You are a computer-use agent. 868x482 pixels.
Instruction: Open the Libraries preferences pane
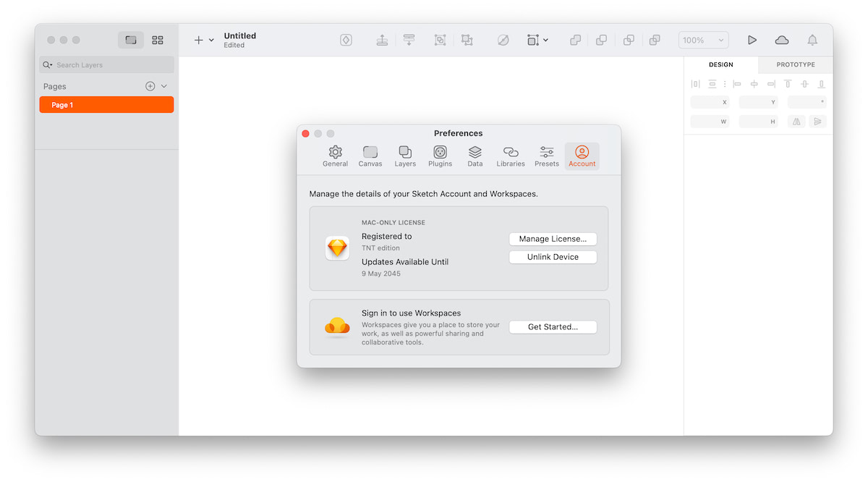[510, 156]
